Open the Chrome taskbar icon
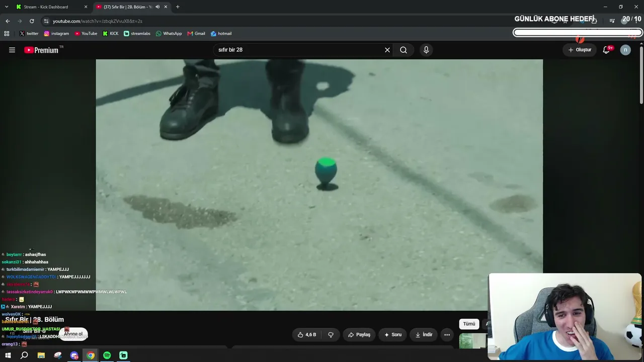This screenshot has height=362, width=644. pos(91,355)
